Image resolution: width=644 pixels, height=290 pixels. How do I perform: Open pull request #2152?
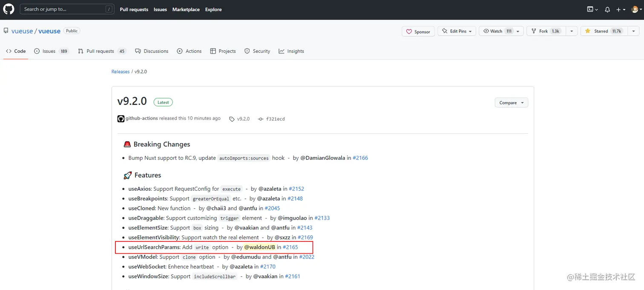coord(296,189)
